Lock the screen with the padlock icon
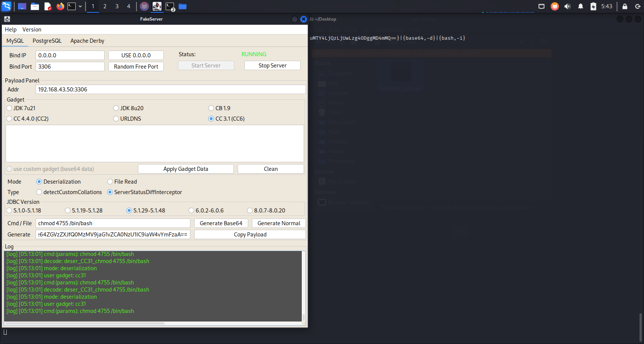This screenshot has height=344, width=644. 625,6
